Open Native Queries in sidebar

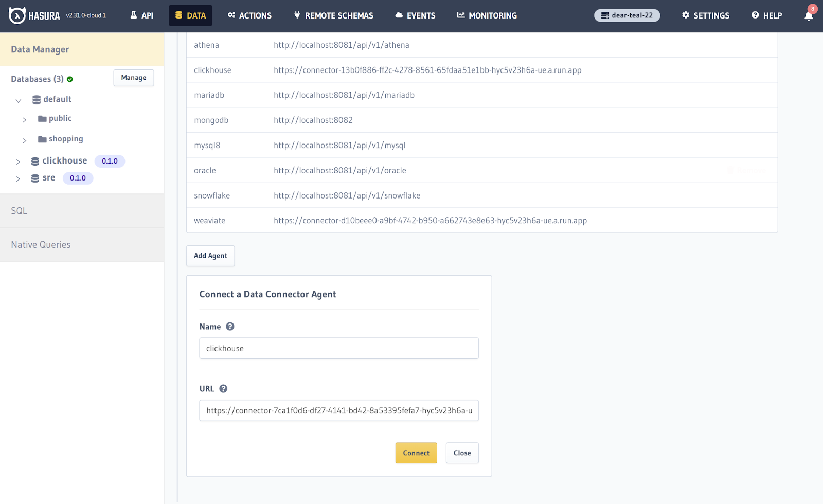(82, 245)
